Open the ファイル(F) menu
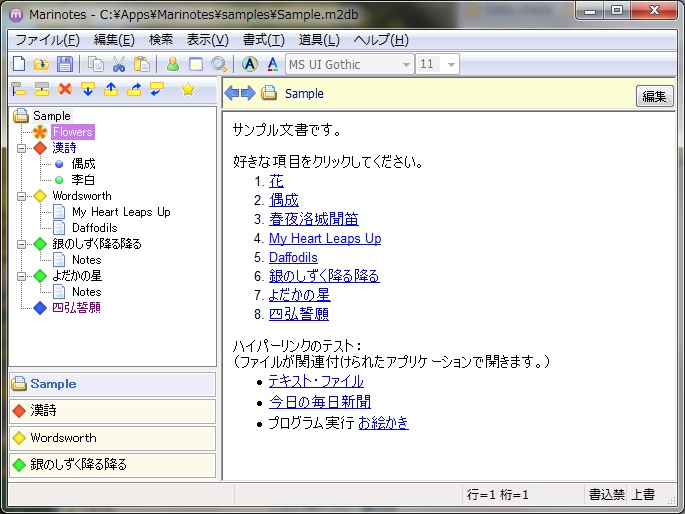 coord(47,40)
